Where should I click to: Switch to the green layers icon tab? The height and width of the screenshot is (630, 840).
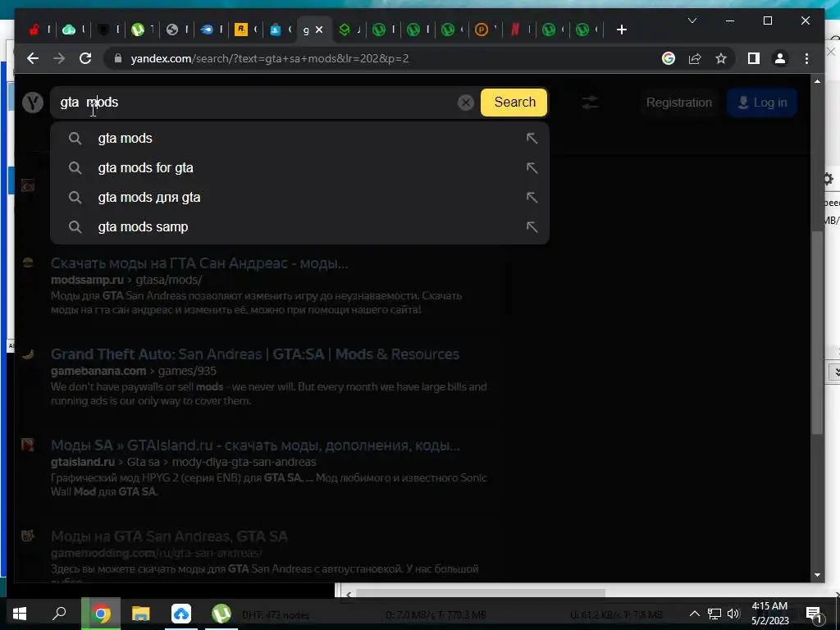coord(345,30)
